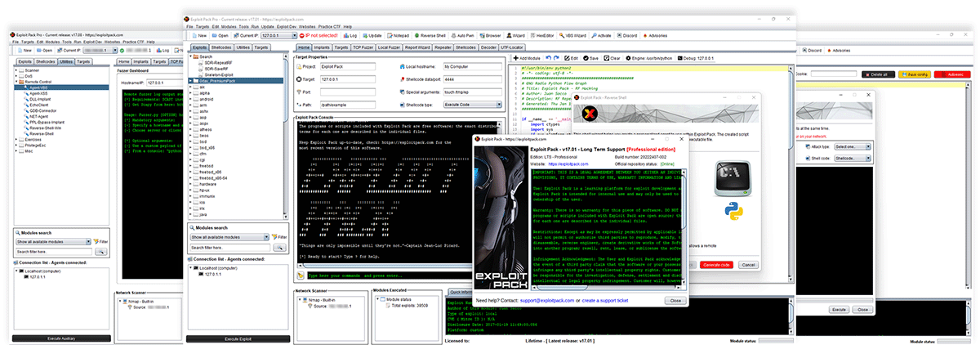980x345 pixels.
Task: Collapse the Remote Control node in left window
Action: point(18,82)
